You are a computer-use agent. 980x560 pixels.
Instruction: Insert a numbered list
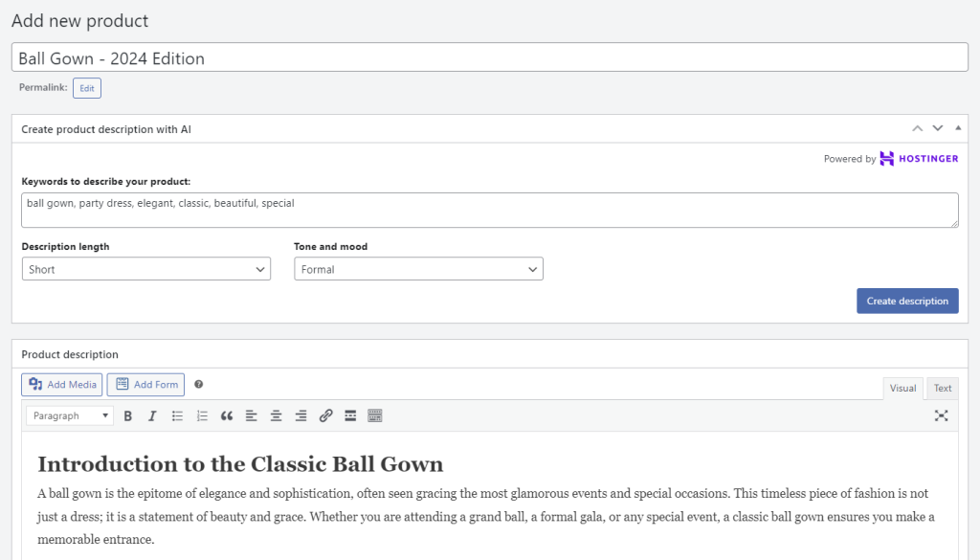pos(201,415)
